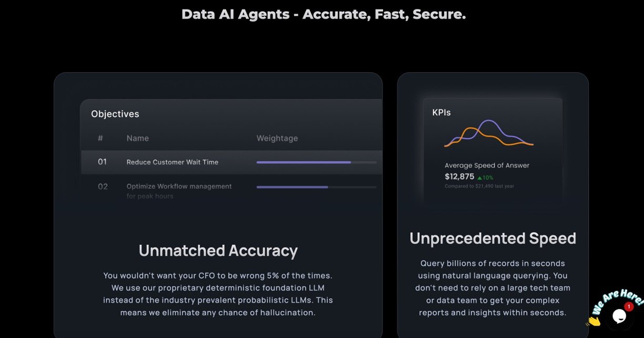Click the Unprecedented Speed heading

tap(492, 238)
